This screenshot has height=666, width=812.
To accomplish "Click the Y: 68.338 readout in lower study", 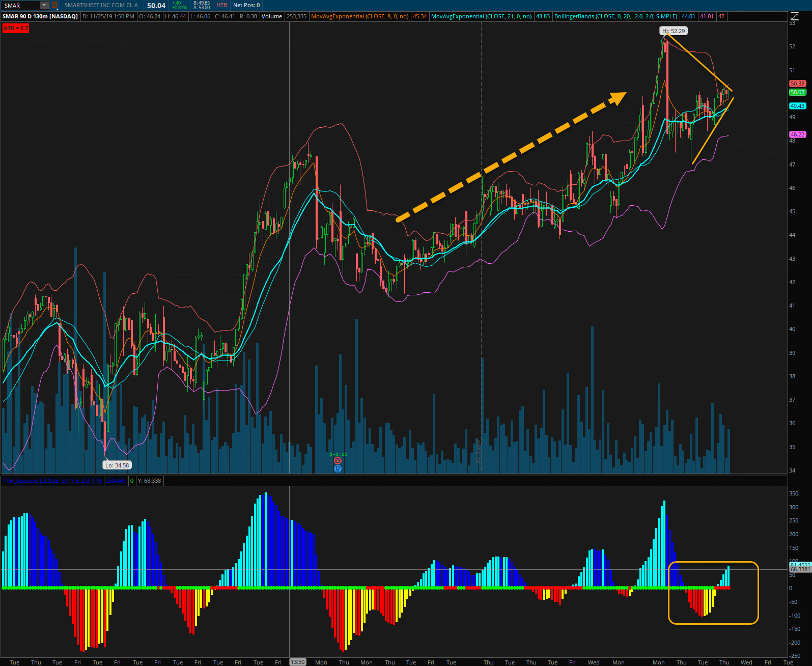I will (149, 481).
